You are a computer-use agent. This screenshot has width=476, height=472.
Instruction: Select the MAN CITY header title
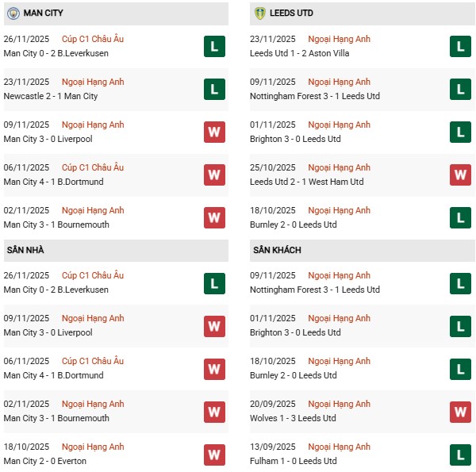pos(44,13)
